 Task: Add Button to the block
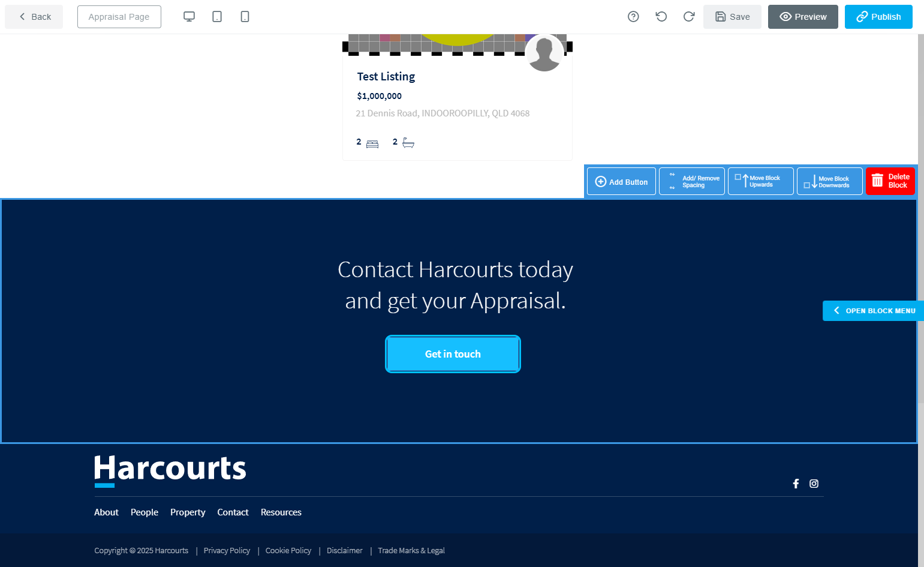click(x=621, y=181)
